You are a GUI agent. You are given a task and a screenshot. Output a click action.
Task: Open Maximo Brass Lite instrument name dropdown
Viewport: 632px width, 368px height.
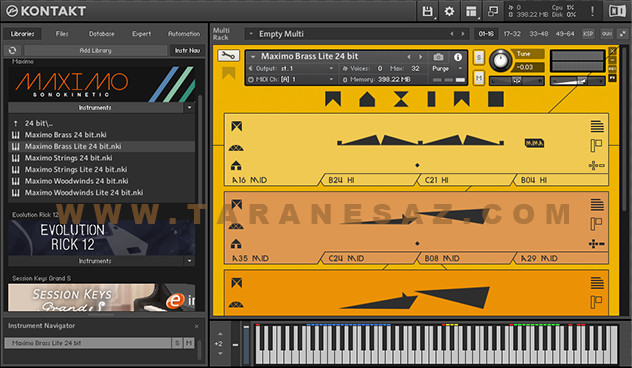pos(253,57)
